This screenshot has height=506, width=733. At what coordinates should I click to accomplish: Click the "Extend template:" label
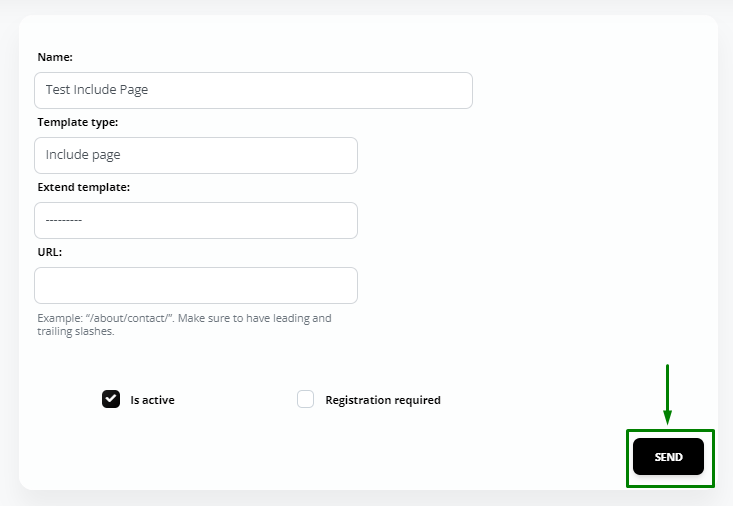(x=84, y=187)
